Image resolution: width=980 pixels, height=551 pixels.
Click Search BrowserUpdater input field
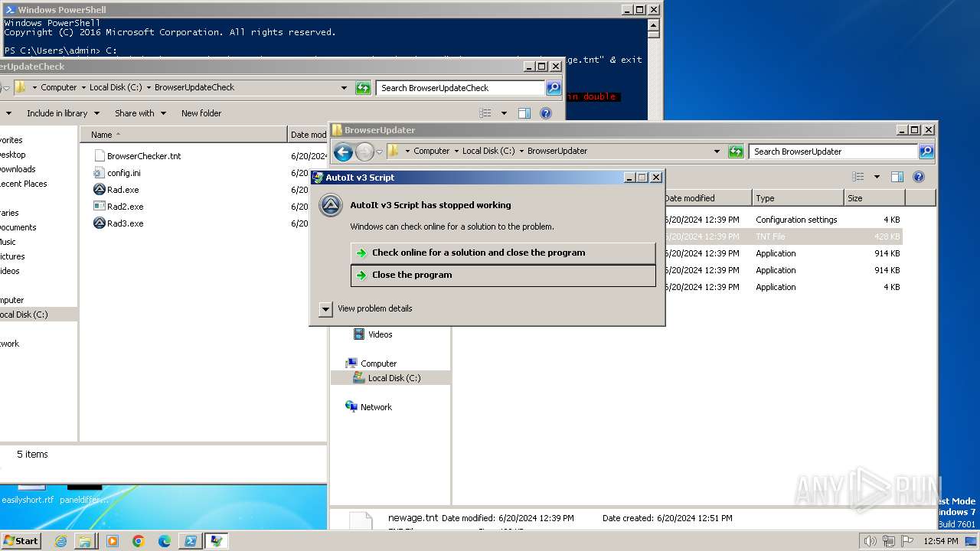833,152
